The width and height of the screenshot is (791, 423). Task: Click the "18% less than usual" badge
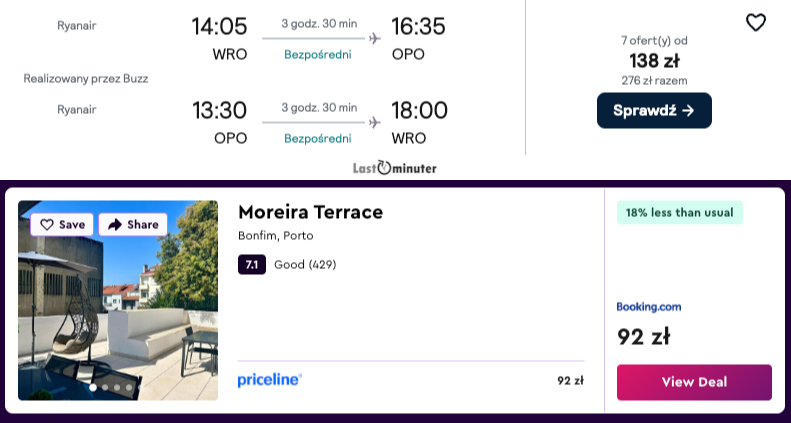pos(680,212)
